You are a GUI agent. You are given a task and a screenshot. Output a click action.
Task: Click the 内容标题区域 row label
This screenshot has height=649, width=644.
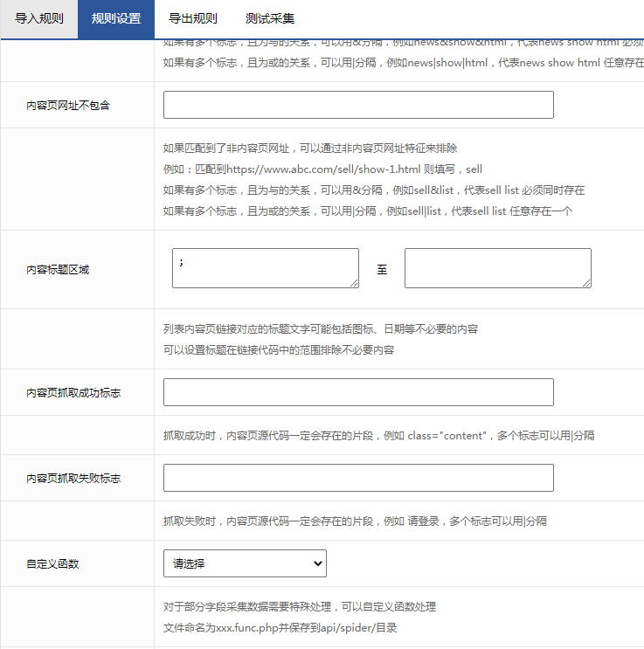(58, 270)
